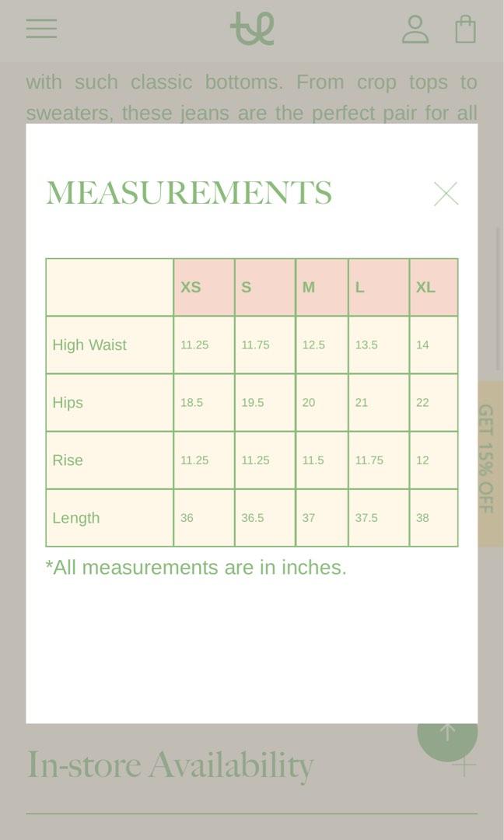Click the Measurements heading

[189, 193]
